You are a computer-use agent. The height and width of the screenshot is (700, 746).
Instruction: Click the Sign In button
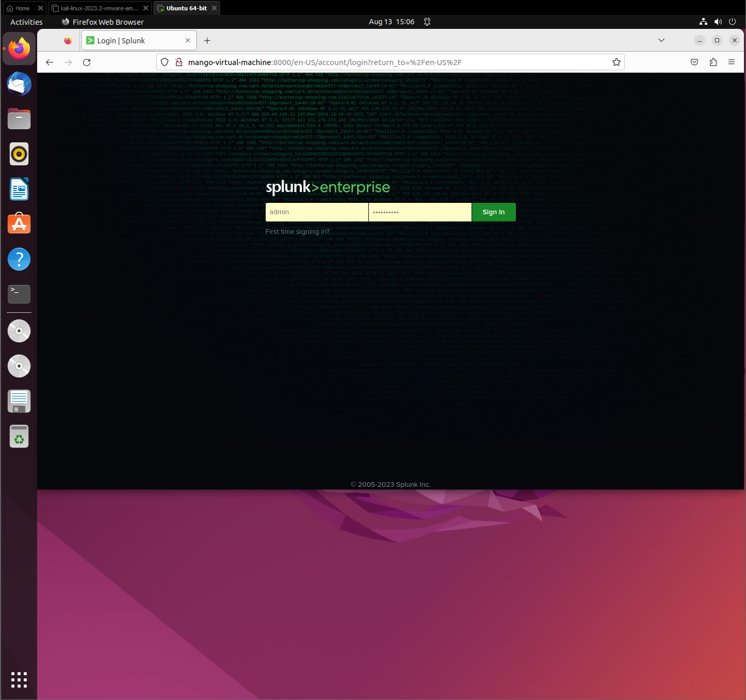point(494,212)
